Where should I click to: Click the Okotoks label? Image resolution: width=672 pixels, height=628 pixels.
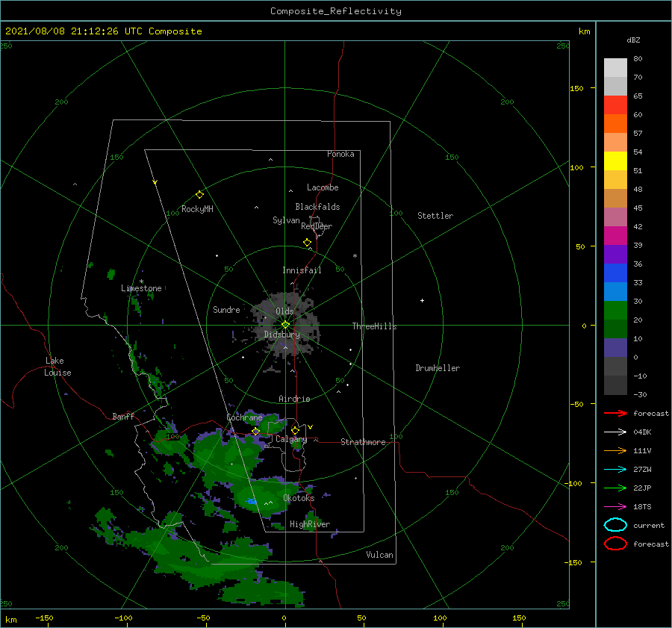pyautogui.click(x=299, y=498)
